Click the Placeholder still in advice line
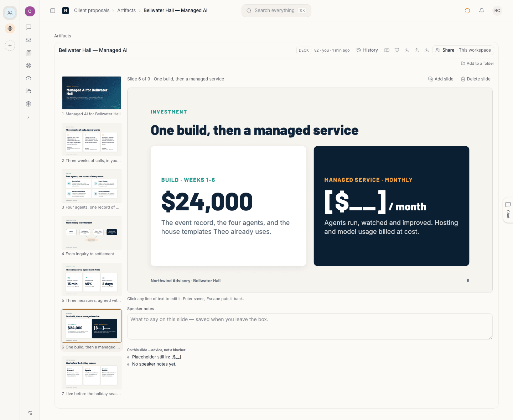 pyautogui.click(x=156, y=357)
